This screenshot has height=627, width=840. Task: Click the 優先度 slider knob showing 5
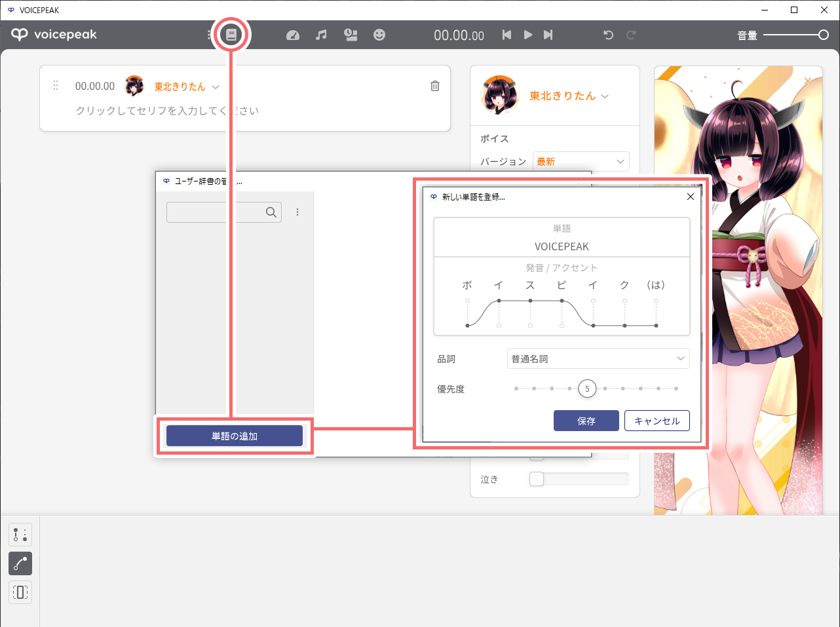pos(587,389)
